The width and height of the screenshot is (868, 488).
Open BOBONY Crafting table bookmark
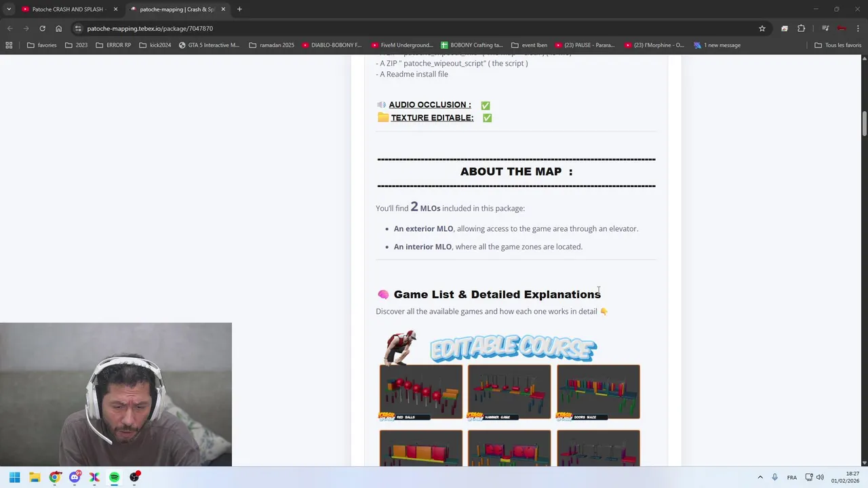(471, 45)
